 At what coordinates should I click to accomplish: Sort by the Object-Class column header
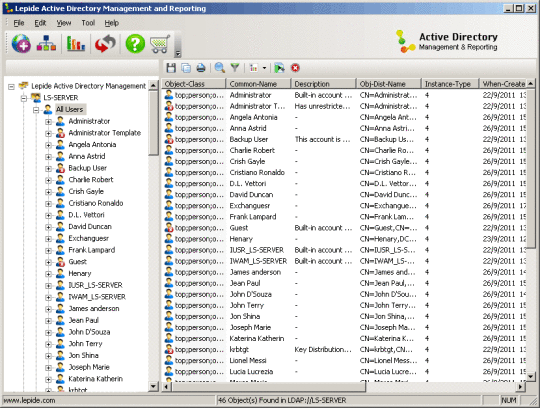pos(194,84)
